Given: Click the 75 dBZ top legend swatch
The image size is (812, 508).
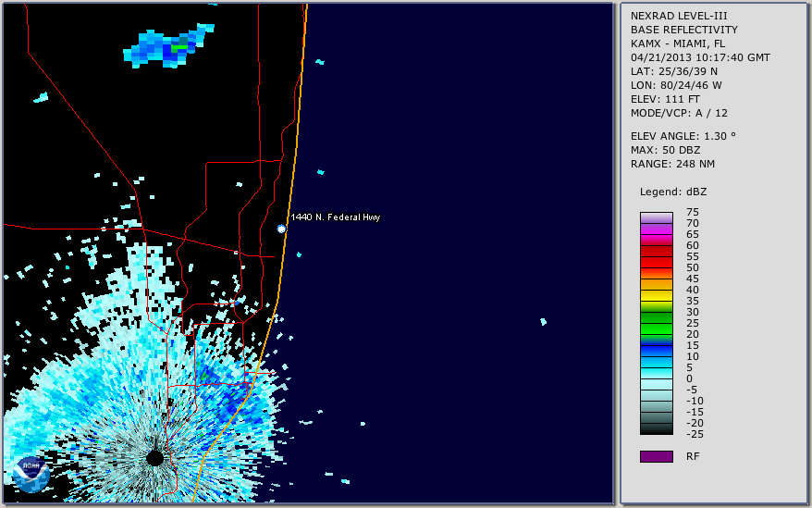Looking at the screenshot, I should coord(656,217).
